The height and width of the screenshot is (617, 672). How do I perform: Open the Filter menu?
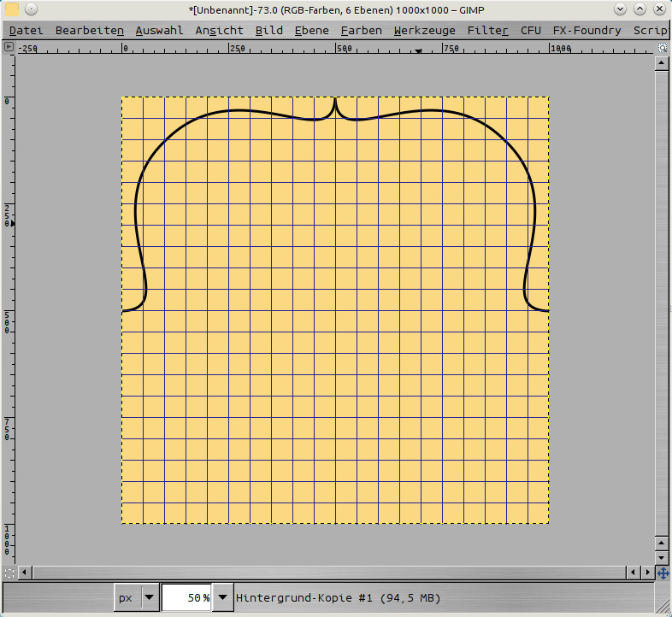[487, 30]
